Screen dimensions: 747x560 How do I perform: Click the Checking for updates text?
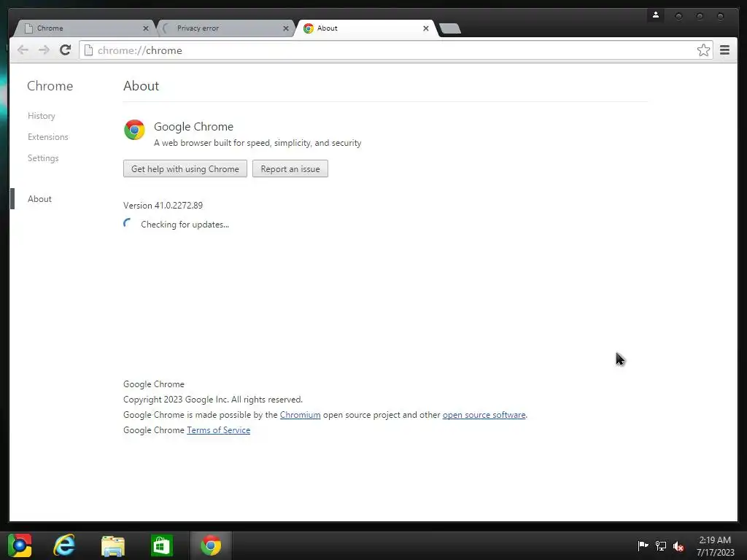185,225
